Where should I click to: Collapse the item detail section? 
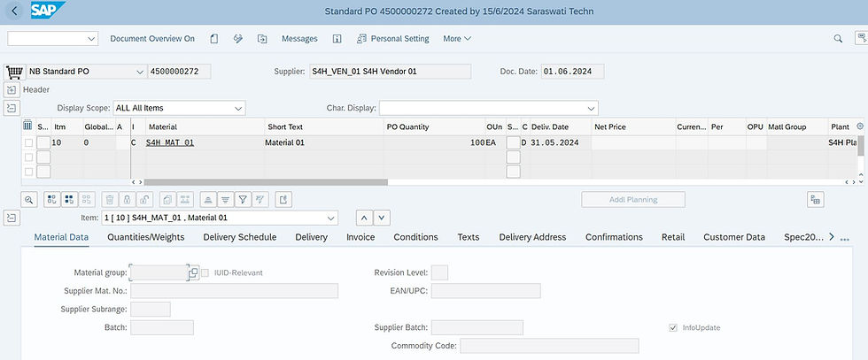(x=12, y=218)
